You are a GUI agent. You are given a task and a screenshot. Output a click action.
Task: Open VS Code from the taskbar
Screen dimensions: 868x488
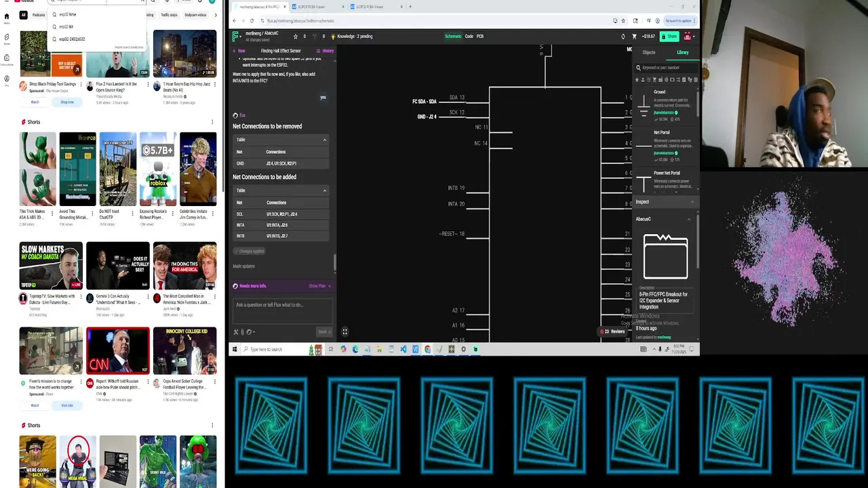click(403, 349)
